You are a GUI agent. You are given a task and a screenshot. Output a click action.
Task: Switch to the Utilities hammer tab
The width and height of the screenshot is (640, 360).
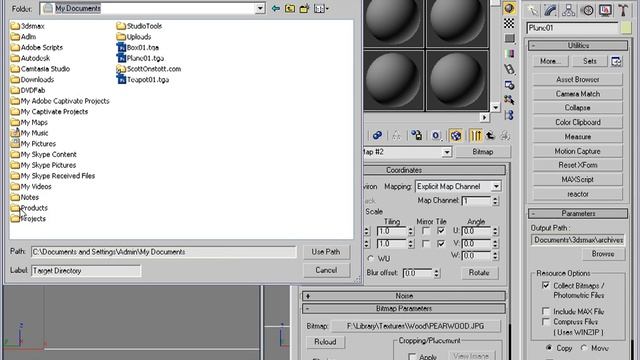(623, 10)
